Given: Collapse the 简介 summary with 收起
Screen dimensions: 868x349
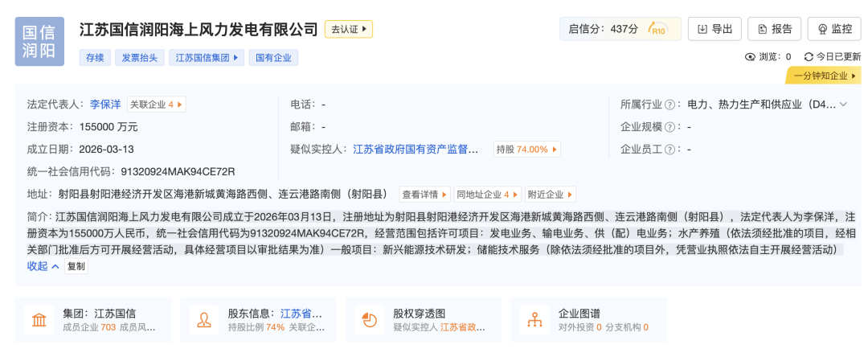Looking at the screenshot, I should coord(43,266).
